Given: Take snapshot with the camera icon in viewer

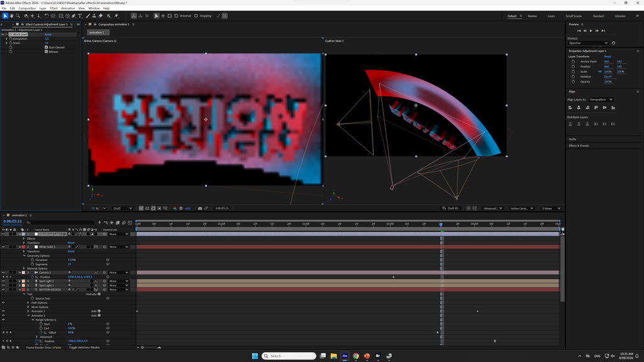Looking at the screenshot, I should (200, 208).
